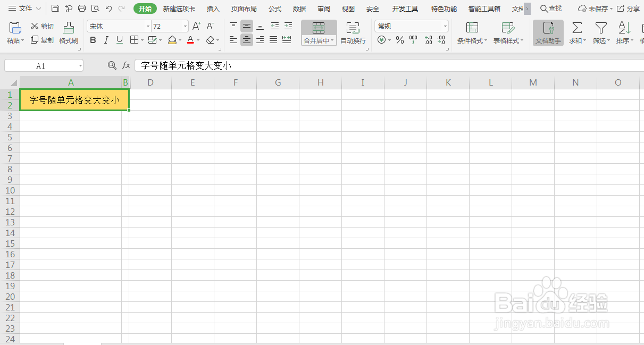This screenshot has height=345, width=644.
Task: Increase indent icon
Action: [288, 26]
